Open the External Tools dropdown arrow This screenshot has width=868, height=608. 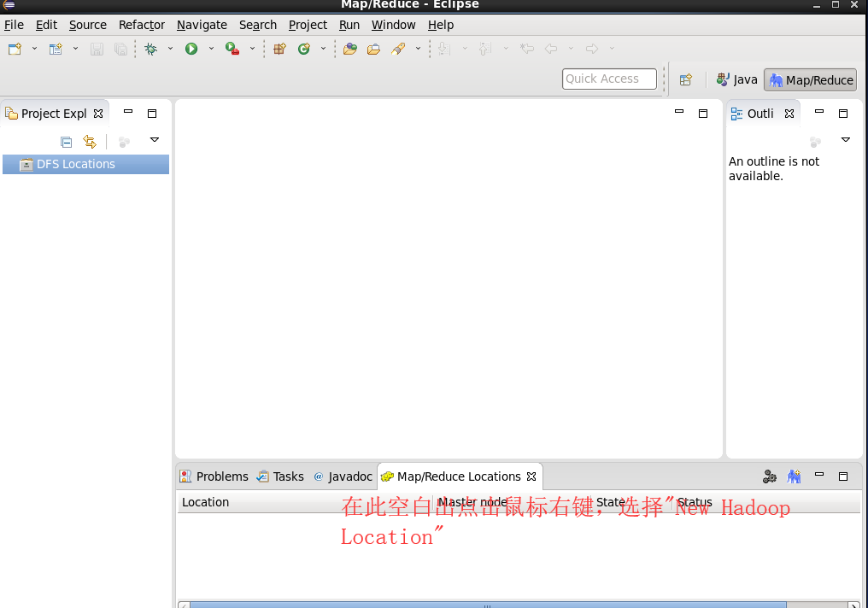point(252,49)
